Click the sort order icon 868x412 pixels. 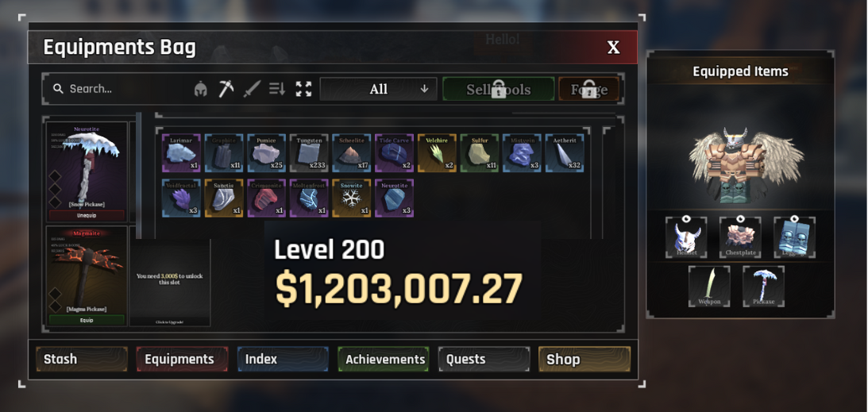(277, 88)
